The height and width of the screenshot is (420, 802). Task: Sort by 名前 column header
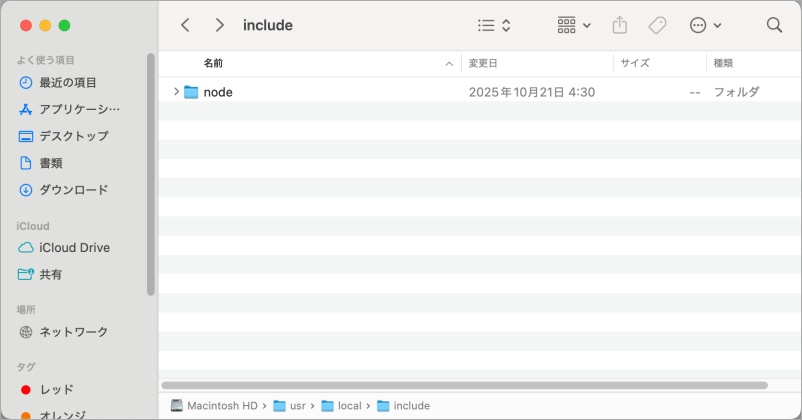(214, 63)
